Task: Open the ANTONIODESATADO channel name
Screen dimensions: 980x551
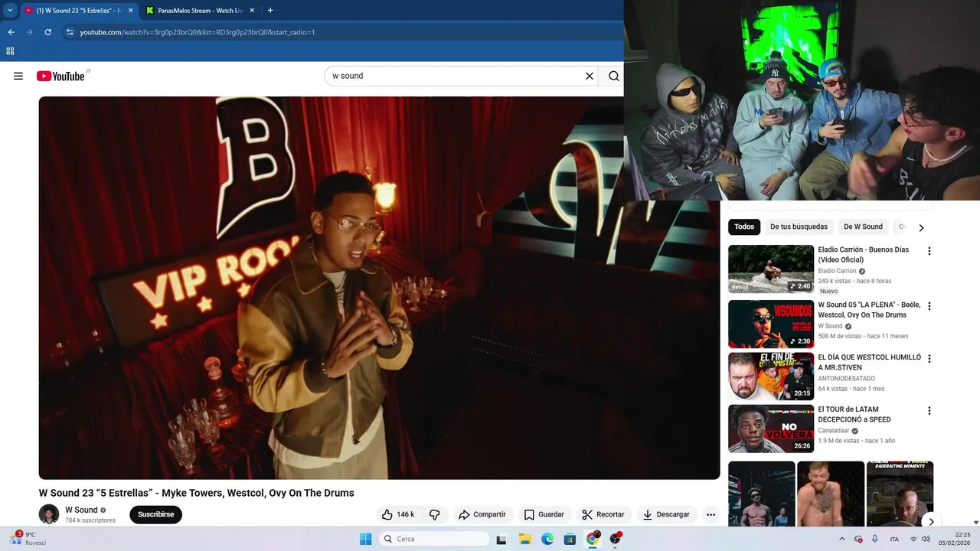Action: coord(846,378)
